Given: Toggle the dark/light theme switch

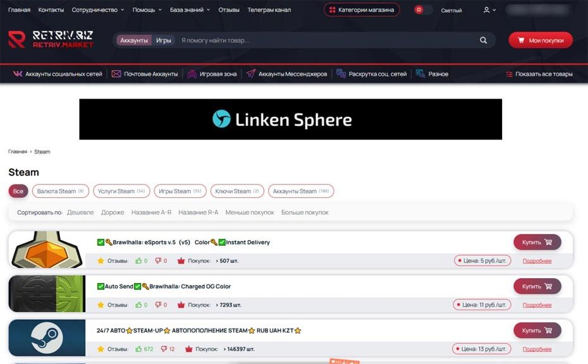Looking at the screenshot, I should point(423,10).
